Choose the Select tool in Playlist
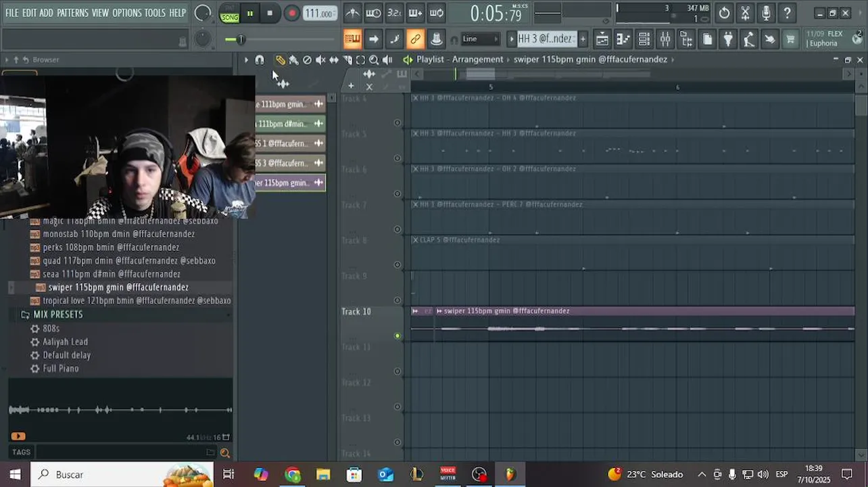 coord(360,60)
